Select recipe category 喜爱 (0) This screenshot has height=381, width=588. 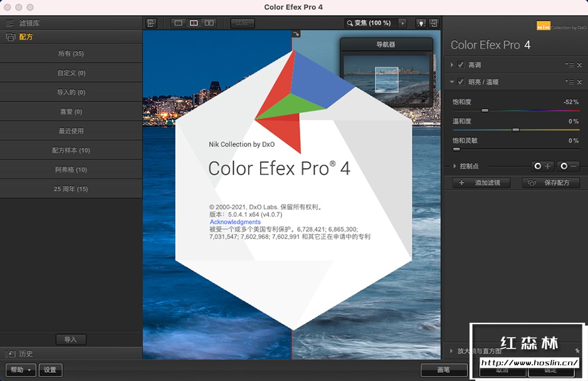(71, 112)
